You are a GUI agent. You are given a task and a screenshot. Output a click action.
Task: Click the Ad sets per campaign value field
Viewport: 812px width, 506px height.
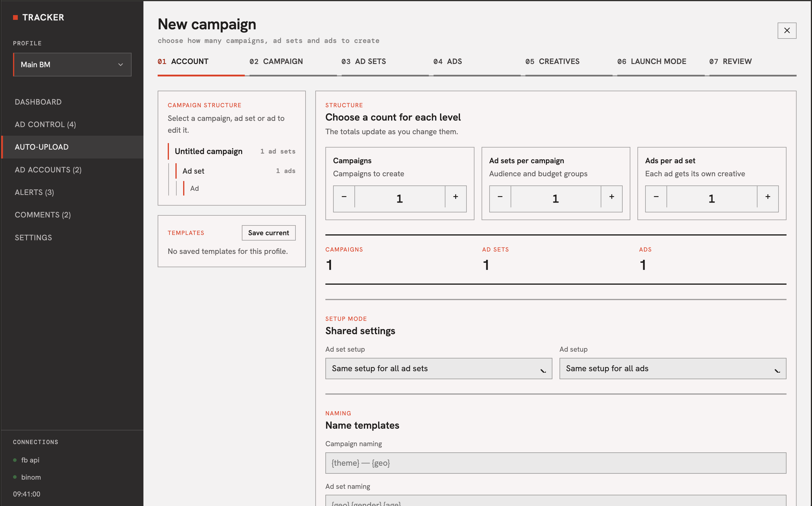pos(556,199)
